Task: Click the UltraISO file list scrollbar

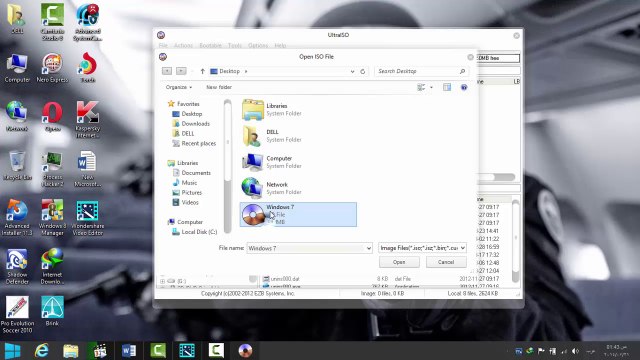Action: pyautogui.click(x=516, y=241)
